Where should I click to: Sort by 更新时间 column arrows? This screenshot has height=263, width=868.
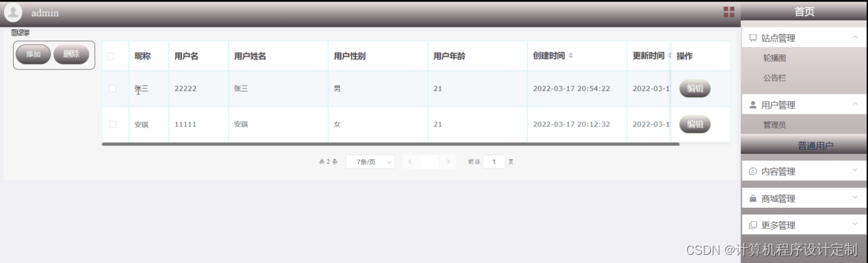click(x=670, y=56)
